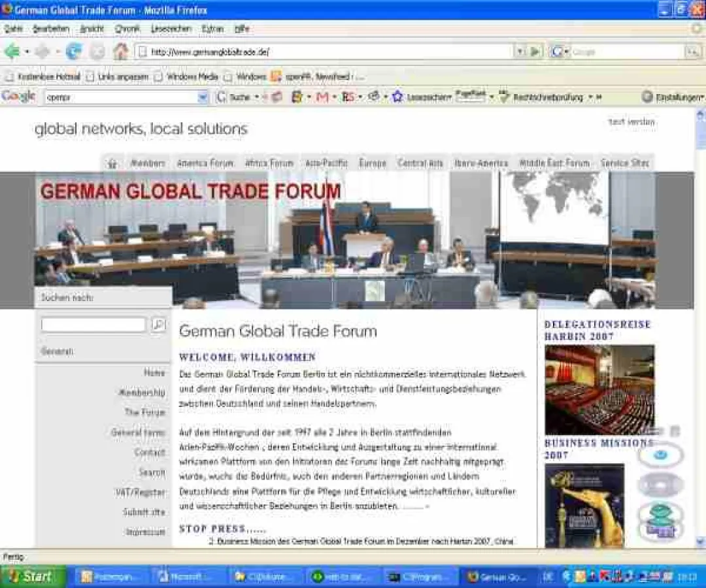Click the home icon in the site navigation bar
The image size is (706, 588).
112,163
